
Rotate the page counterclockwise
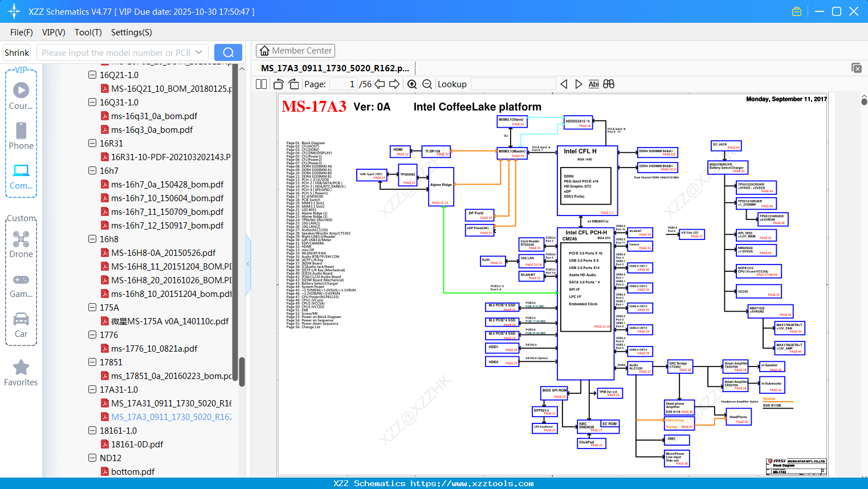click(279, 84)
